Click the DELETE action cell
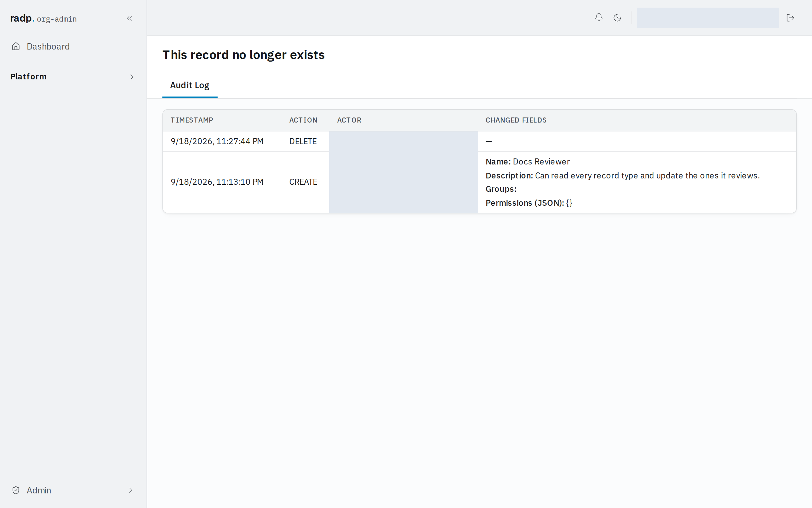 click(x=303, y=142)
